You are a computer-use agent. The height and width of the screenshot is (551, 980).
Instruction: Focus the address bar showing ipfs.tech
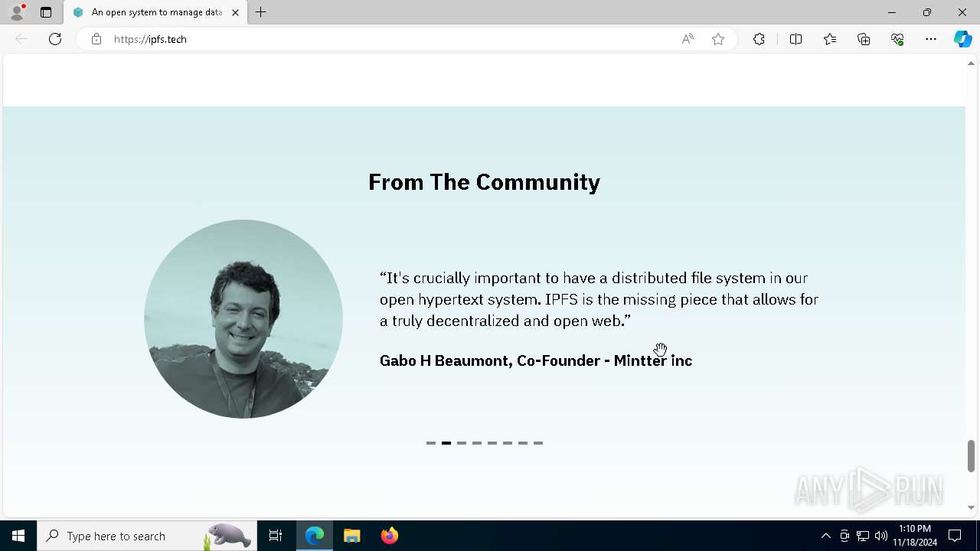[390, 39]
